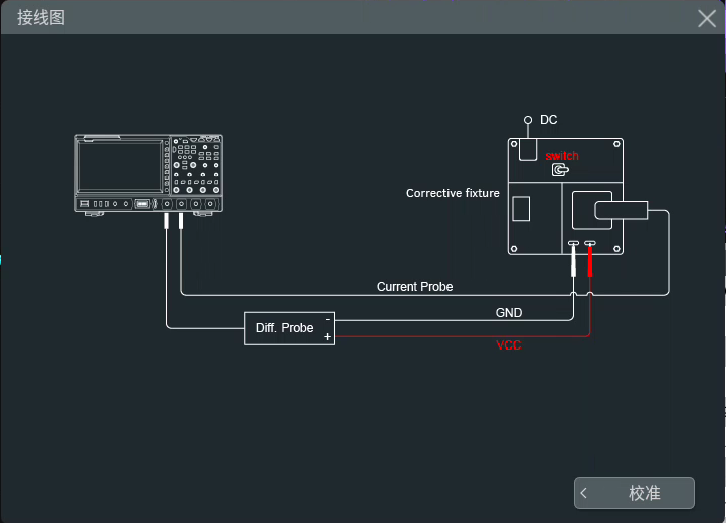The width and height of the screenshot is (726, 523).
Task: Click the 校准 calibrate button
Action: click(634, 493)
